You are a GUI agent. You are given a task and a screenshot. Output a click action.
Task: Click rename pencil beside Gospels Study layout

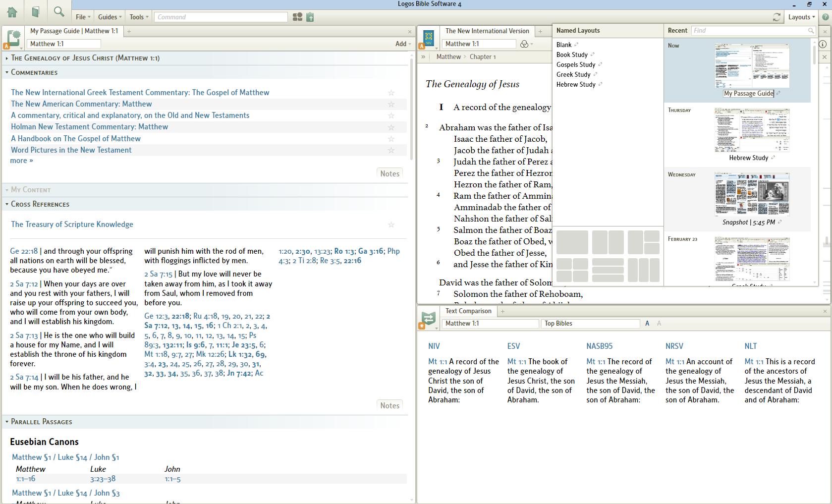point(600,64)
